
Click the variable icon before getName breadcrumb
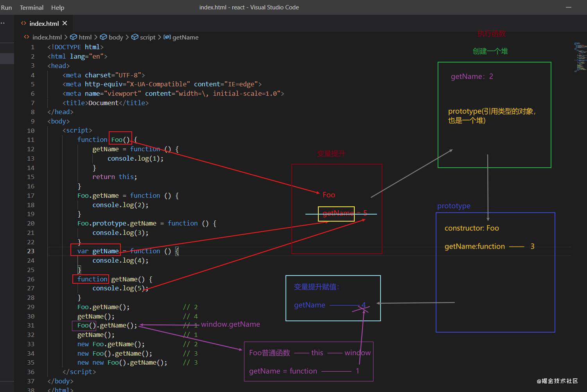167,37
